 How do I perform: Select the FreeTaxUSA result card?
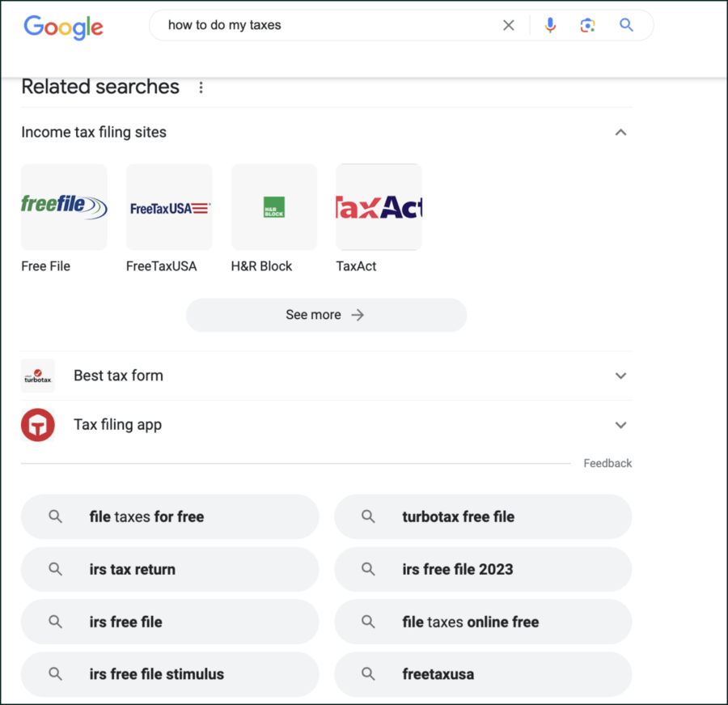coord(169,207)
